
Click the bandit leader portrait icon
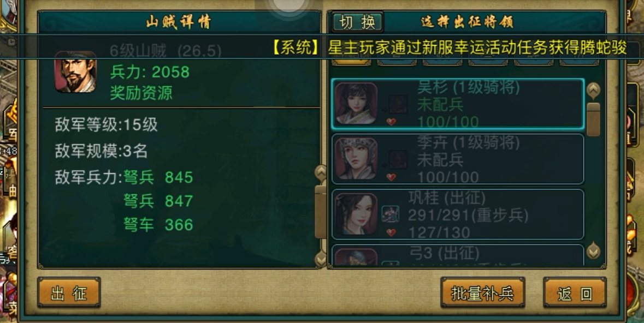(75, 71)
